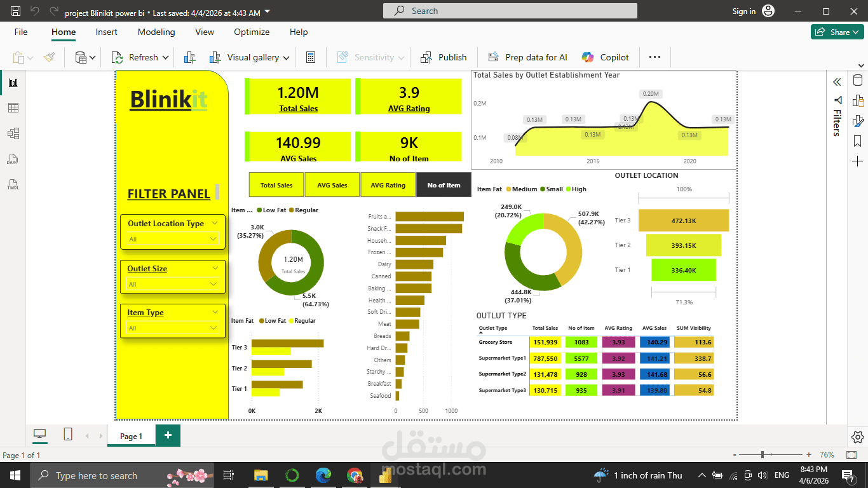Viewport: 868px width, 488px height.
Task: Open the Optimize ribbon tab
Action: coord(252,32)
